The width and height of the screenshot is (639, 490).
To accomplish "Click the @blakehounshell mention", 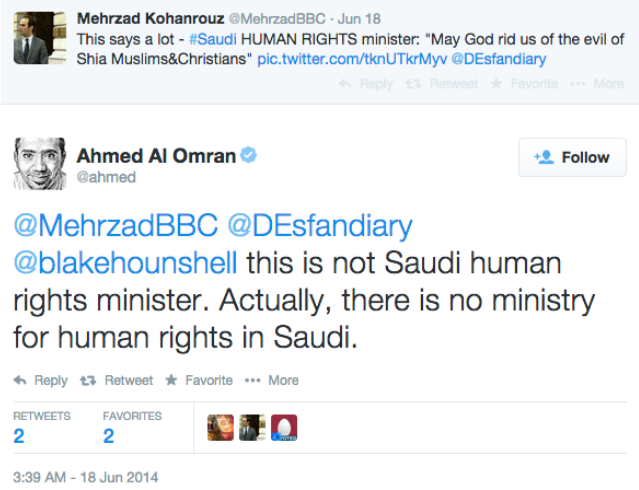I will 125,264.
